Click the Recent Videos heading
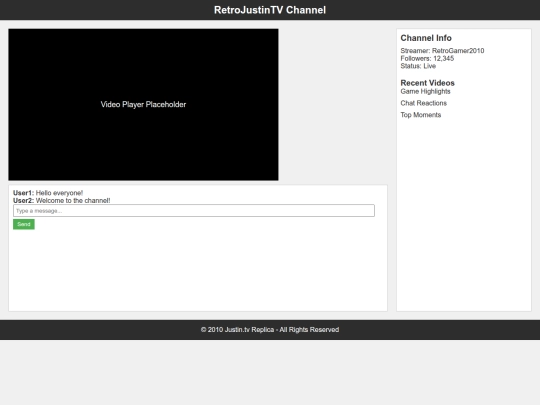Image resolution: width=540 pixels, height=405 pixels. [x=427, y=83]
